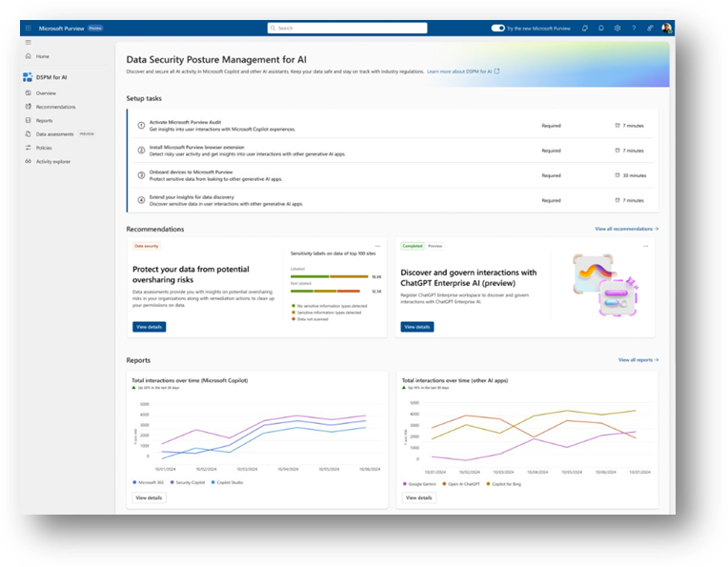Click the icon left of notification bell
This screenshot has height=567, width=728.
(584, 28)
